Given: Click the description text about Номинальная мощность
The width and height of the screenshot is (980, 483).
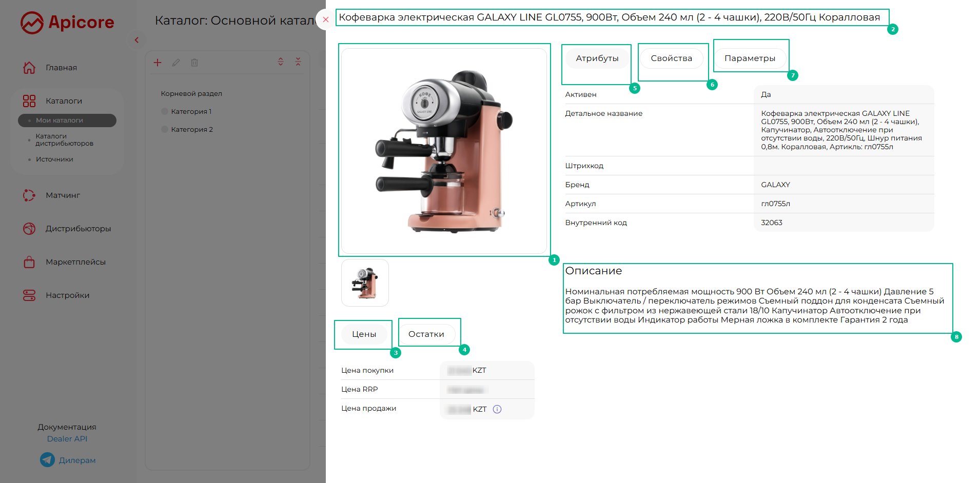Looking at the screenshot, I should (x=755, y=306).
